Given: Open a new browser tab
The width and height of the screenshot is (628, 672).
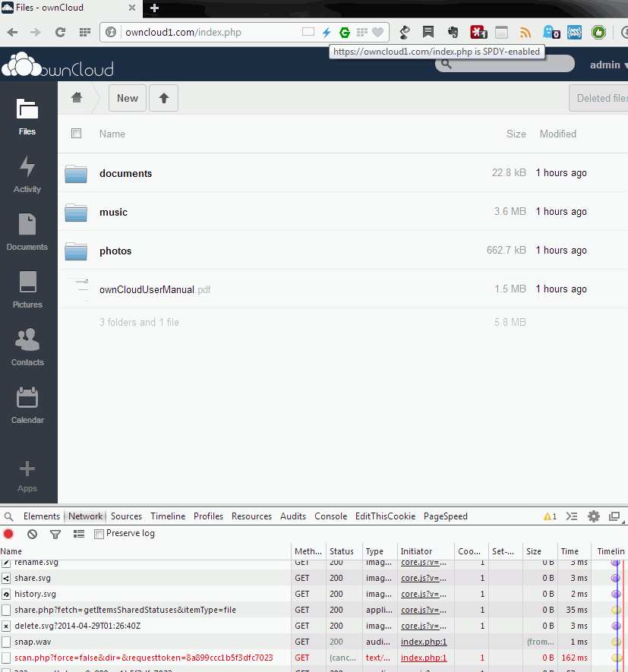Looking at the screenshot, I should coord(154,8).
